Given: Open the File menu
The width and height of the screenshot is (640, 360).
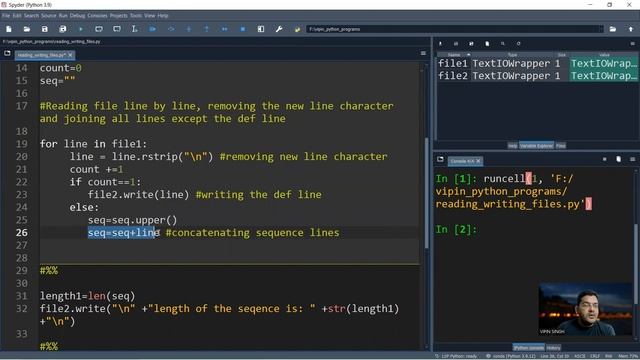Looking at the screenshot, I should coord(6,16).
